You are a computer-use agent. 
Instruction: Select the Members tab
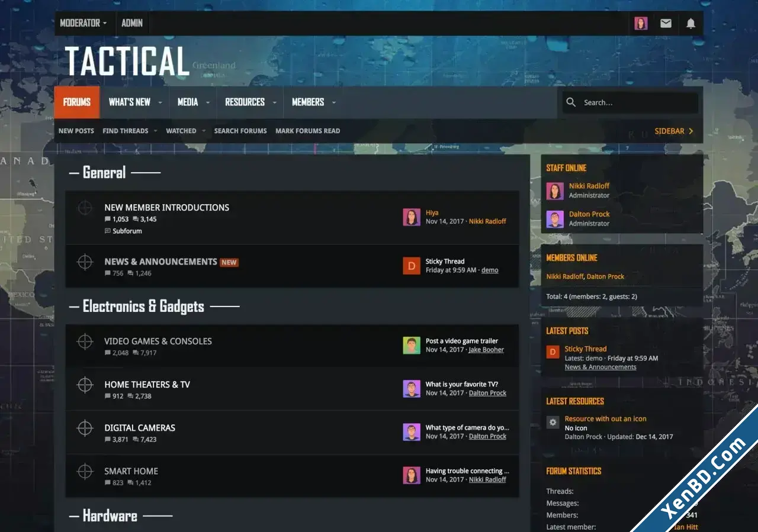[x=308, y=102]
